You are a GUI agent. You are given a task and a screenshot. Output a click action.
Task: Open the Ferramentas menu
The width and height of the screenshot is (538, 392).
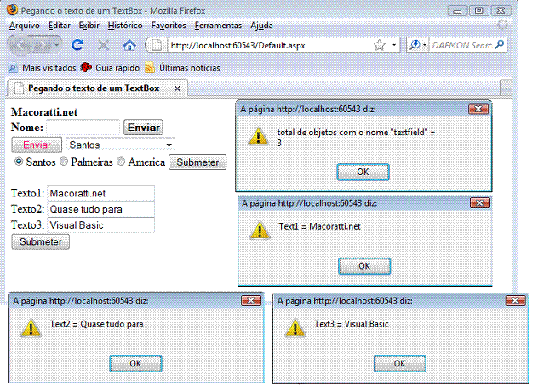click(x=218, y=26)
